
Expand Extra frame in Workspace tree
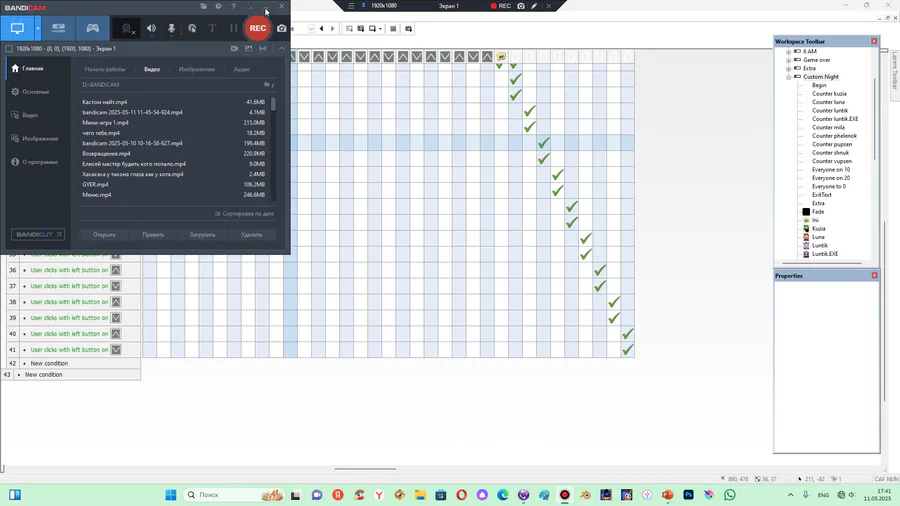click(x=789, y=68)
